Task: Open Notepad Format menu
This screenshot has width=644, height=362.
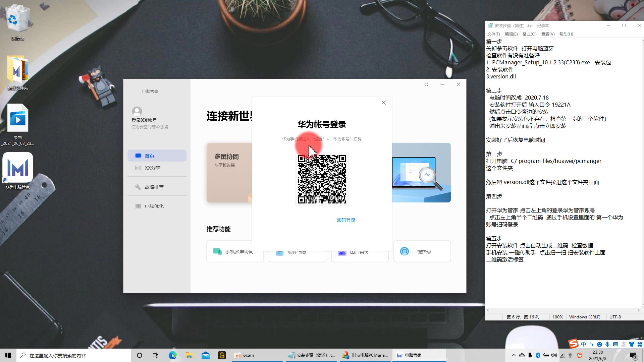Action: point(529,34)
